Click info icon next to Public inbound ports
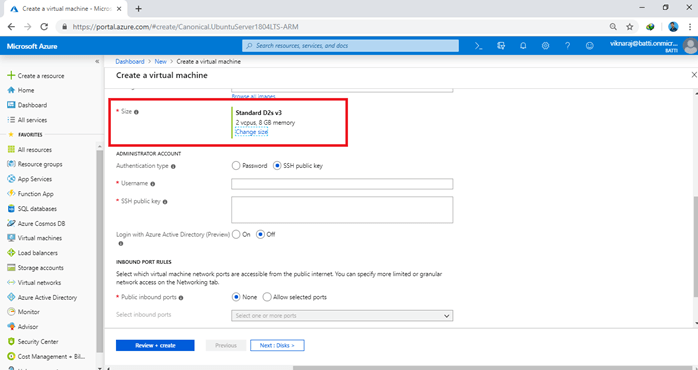 tap(181, 297)
